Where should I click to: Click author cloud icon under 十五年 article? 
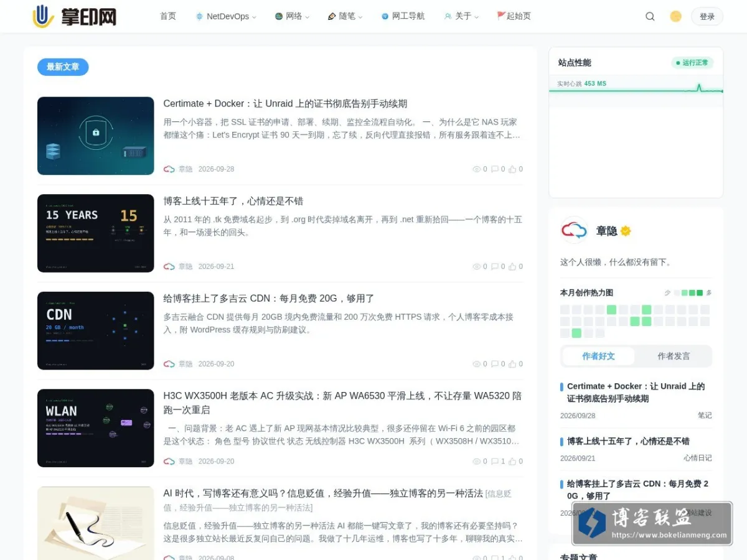pos(169,266)
